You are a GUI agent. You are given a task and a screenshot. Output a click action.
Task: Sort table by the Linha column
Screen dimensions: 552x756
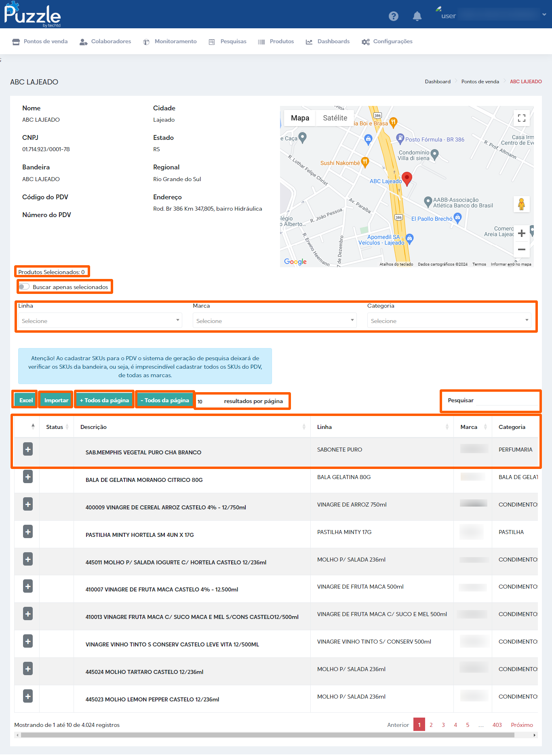[x=382, y=427]
